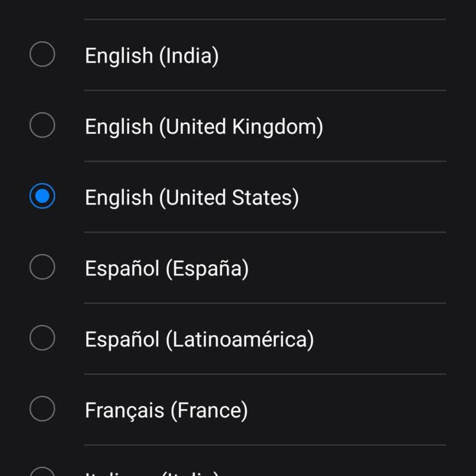Click the English (India) text label

(x=152, y=56)
